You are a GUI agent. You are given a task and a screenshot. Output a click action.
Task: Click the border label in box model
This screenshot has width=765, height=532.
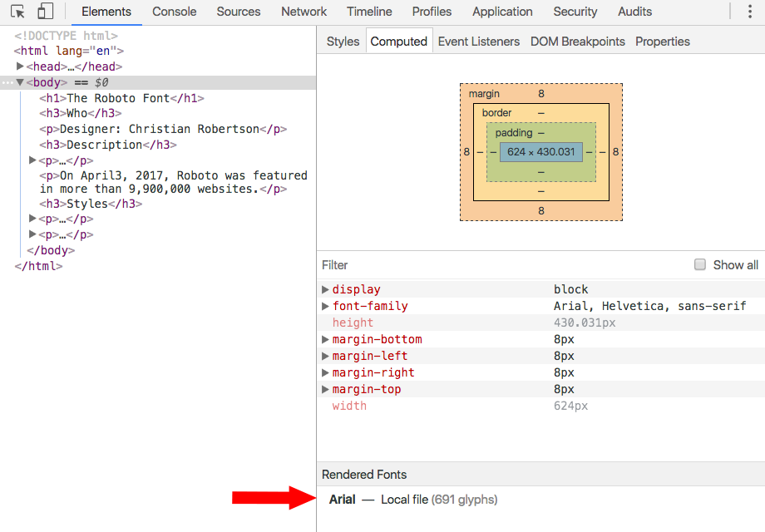point(496,113)
